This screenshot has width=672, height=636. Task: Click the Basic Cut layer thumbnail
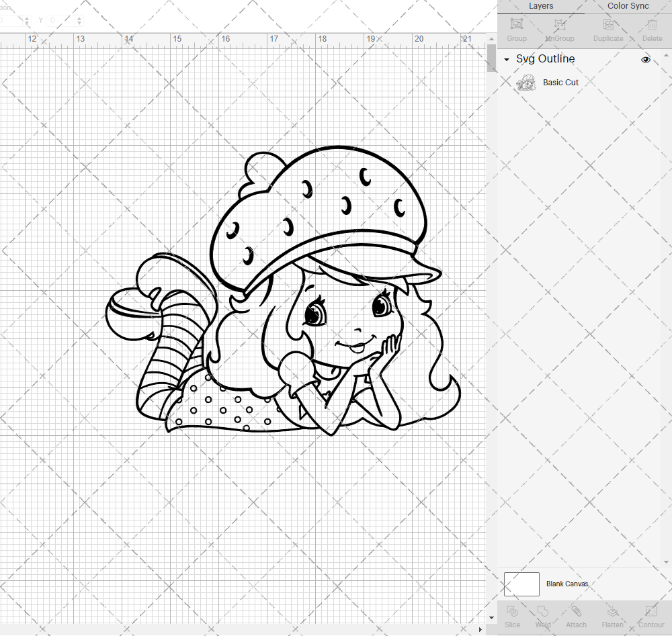click(526, 82)
